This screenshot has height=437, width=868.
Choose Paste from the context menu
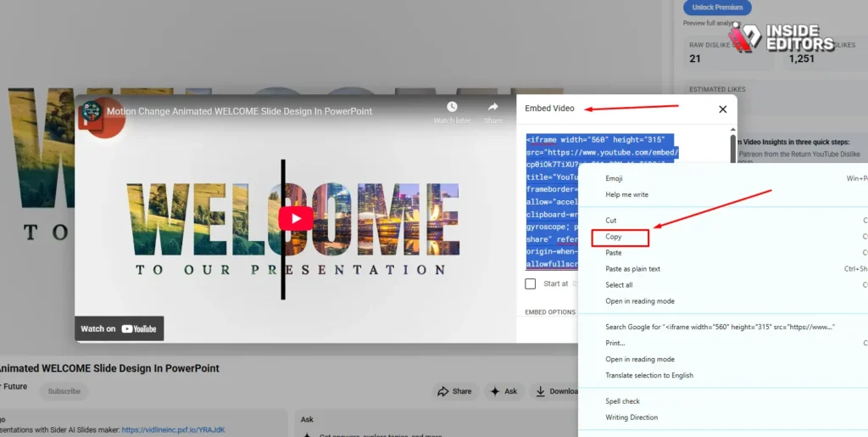coord(614,253)
